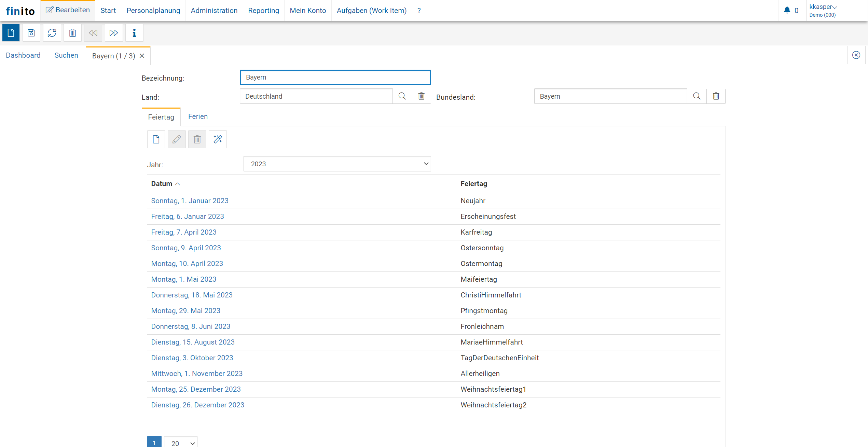Viewport: 868px width, 447px height.
Task: Open the Dienstag, 3. Oktober 2023 link
Action: [x=192, y=358]
